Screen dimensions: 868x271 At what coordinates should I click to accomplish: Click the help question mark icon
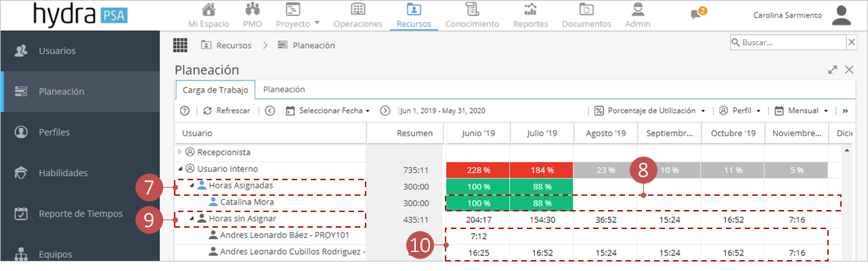tap(184, 110)
